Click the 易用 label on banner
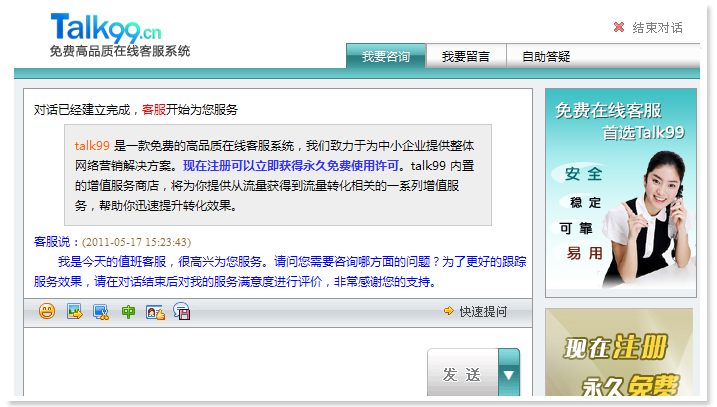717x407 pixels. [585, 253]
